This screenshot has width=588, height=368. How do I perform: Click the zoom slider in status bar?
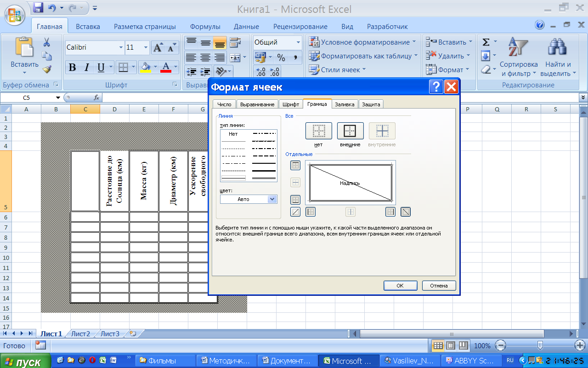click(x=540, y=345)
